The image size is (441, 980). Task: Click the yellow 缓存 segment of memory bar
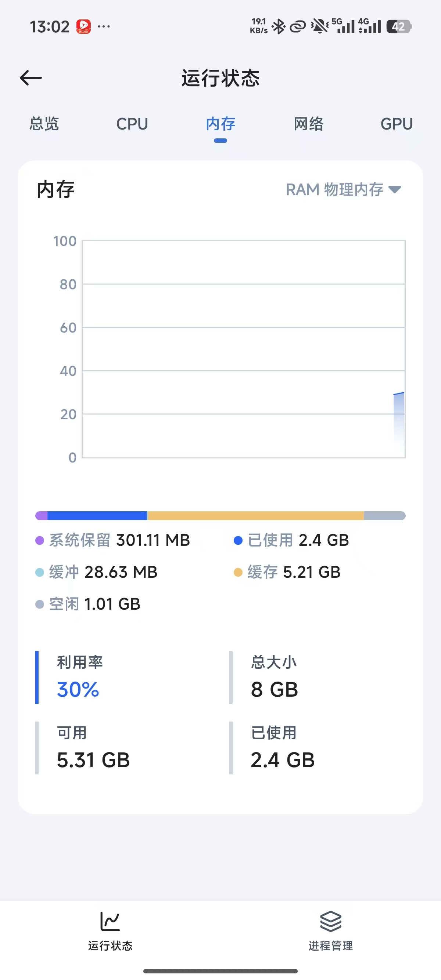[255, 516]
